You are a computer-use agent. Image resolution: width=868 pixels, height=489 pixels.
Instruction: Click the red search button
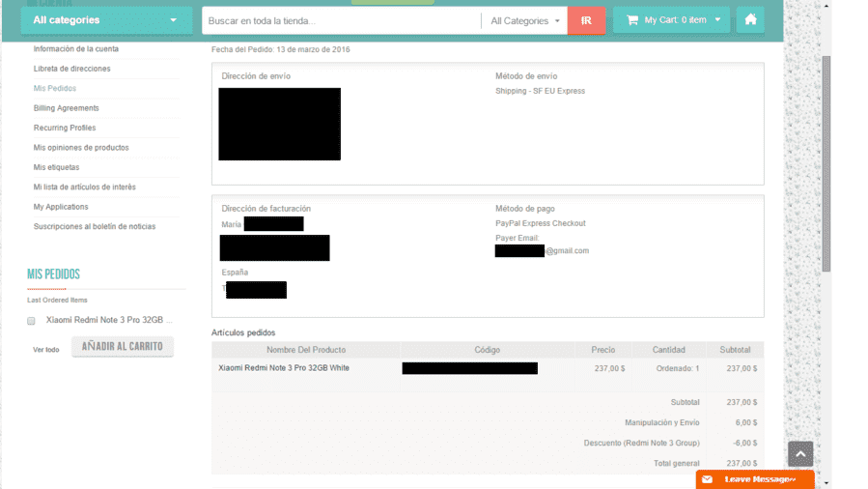(586, 20)
